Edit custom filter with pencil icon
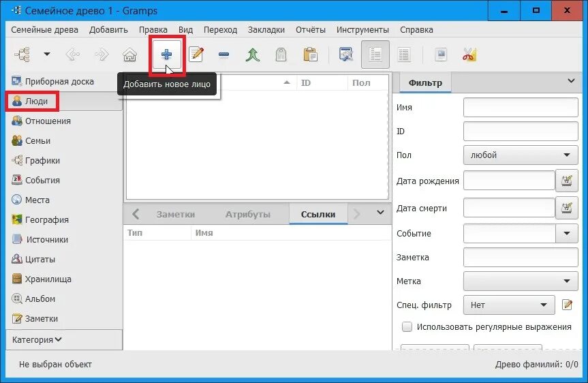The height and width of the screenshot is (383, 588). (567, 305)
